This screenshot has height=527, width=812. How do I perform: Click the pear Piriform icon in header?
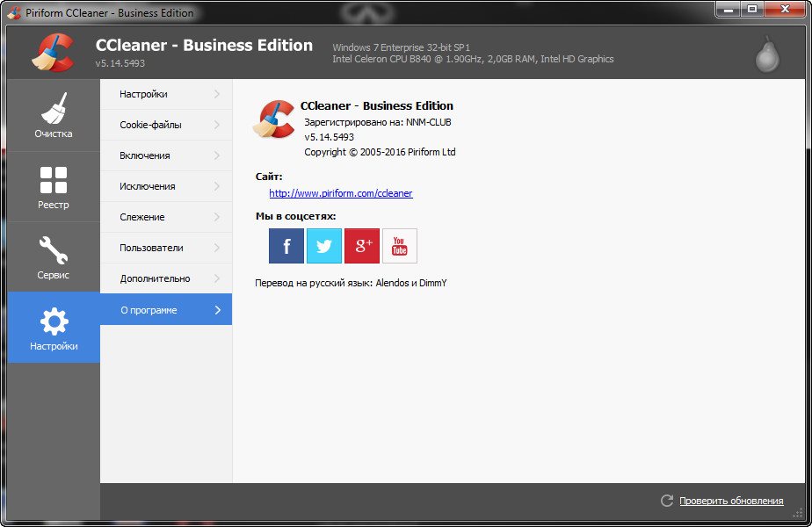point(767,54)
